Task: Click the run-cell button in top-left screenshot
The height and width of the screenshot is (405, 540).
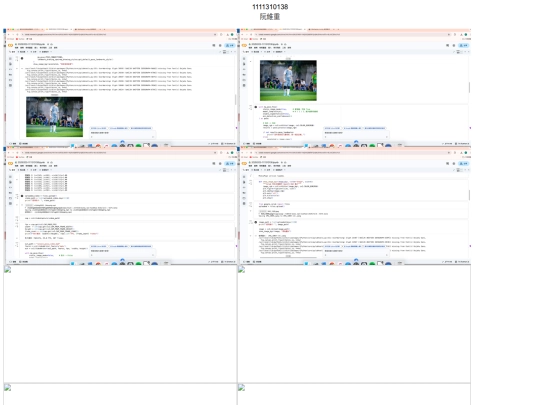Action: 22,58
